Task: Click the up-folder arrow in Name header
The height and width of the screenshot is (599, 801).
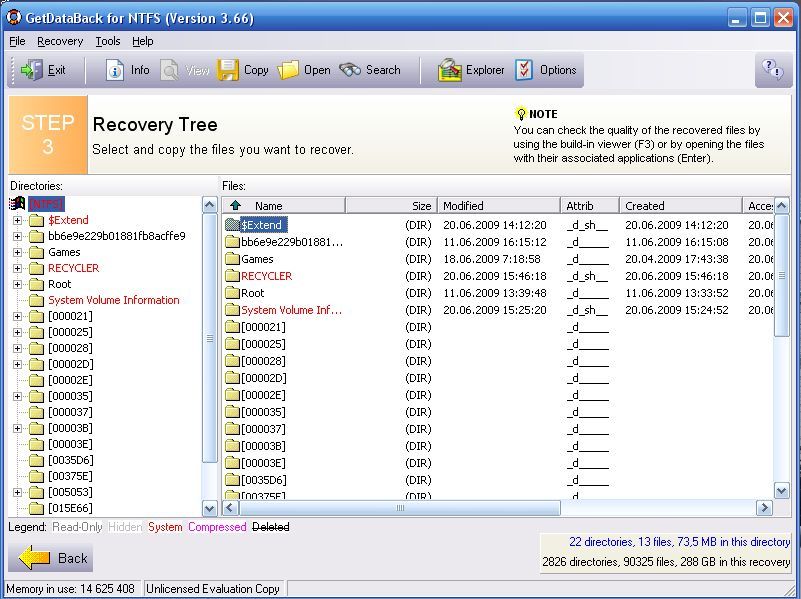Action: coord(236,205)
